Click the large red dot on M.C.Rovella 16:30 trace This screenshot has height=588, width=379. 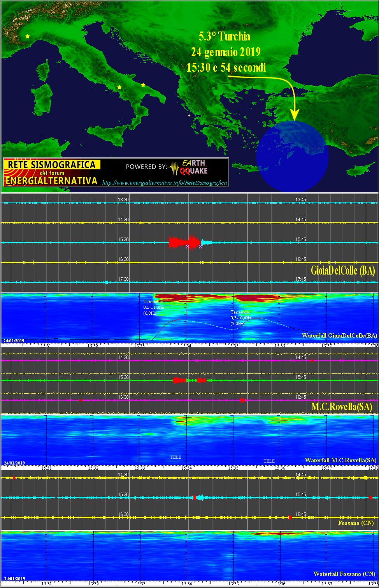pyautogui.click(x=242, y=400)
